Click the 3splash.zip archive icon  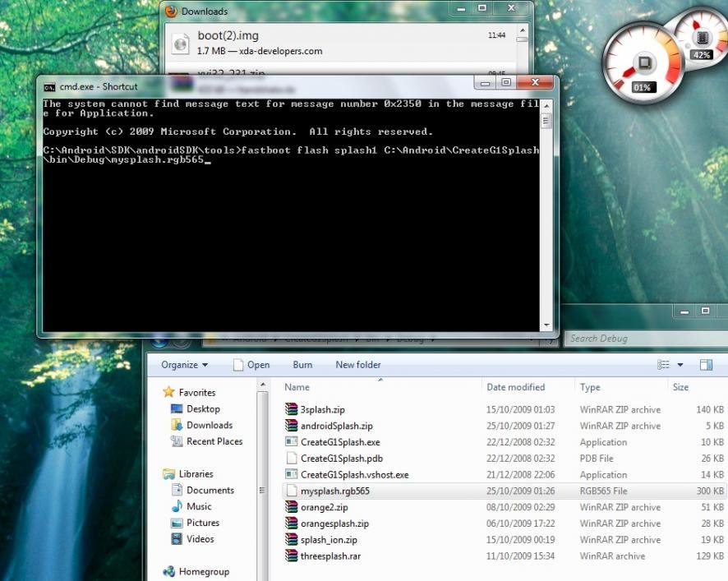coord(291,409)
